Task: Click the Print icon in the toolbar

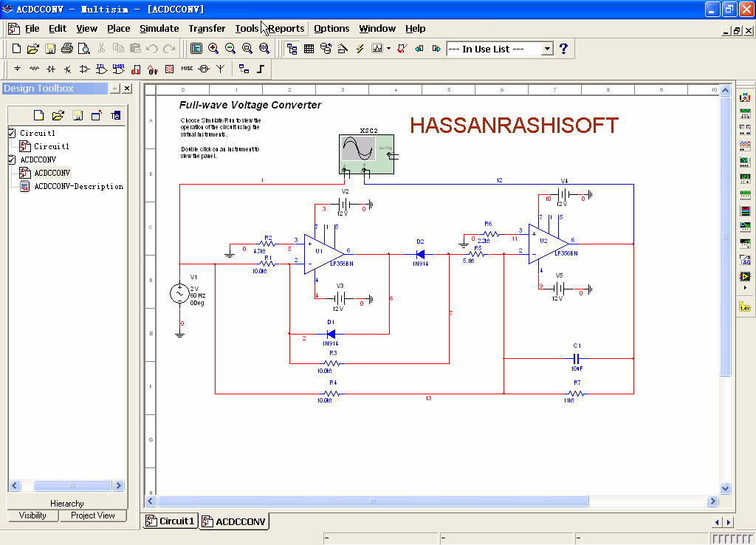Action: click(66, 49)
